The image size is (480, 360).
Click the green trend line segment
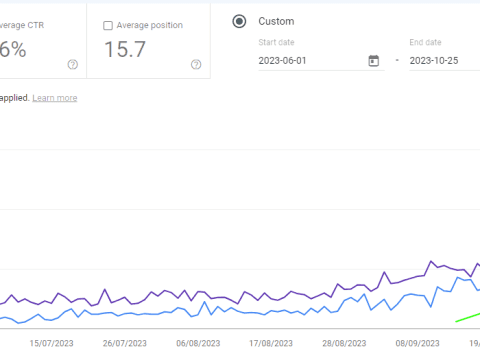(468, 317)
